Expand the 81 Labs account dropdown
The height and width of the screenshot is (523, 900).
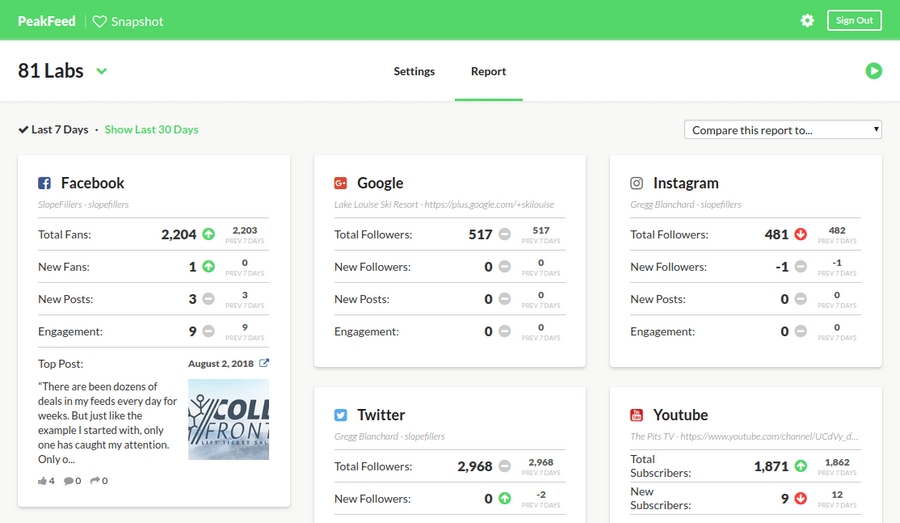pos(102,71)
